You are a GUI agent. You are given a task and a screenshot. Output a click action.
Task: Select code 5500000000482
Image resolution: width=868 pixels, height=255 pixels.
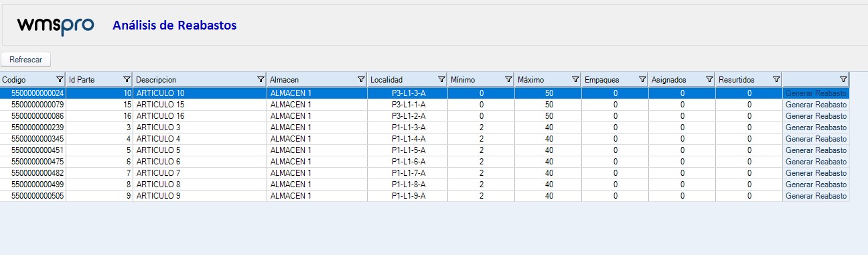(33, 173)
